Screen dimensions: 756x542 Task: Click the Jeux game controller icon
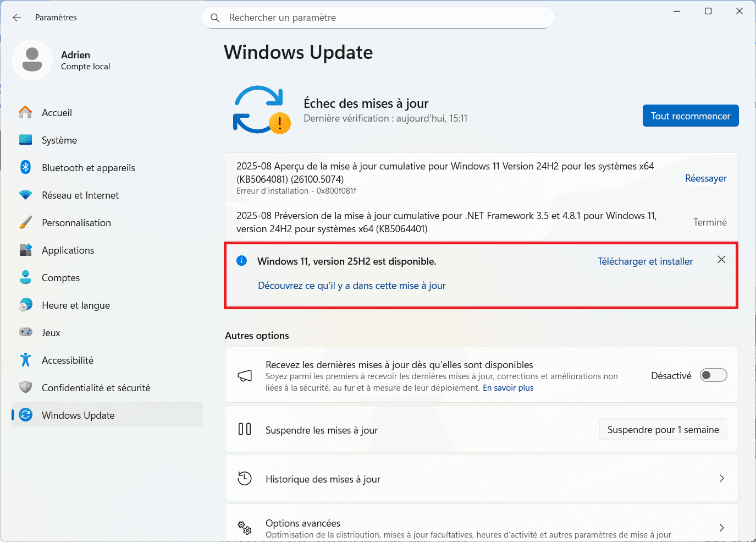[25, 332]
